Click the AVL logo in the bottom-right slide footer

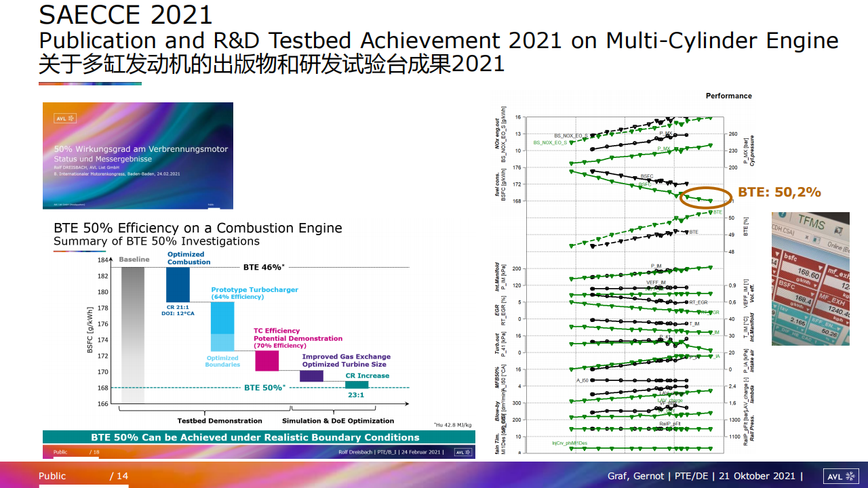840,476
